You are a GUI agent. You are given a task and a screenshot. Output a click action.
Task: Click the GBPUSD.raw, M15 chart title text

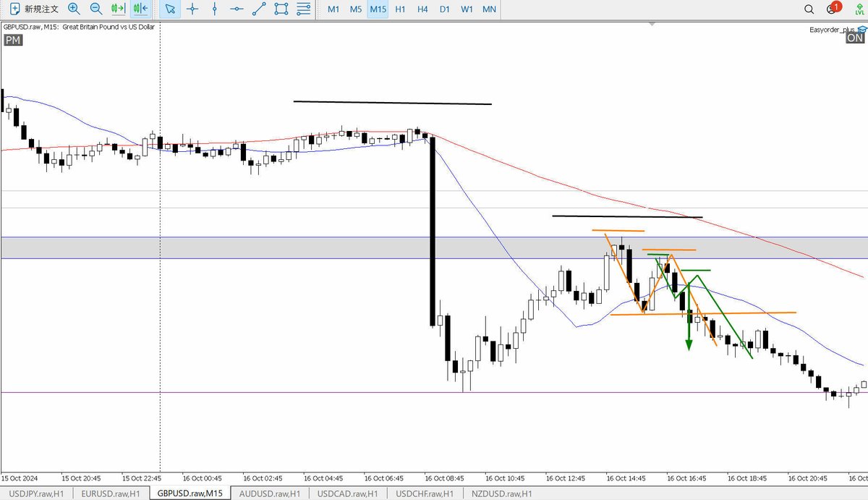tap(79, 27)
